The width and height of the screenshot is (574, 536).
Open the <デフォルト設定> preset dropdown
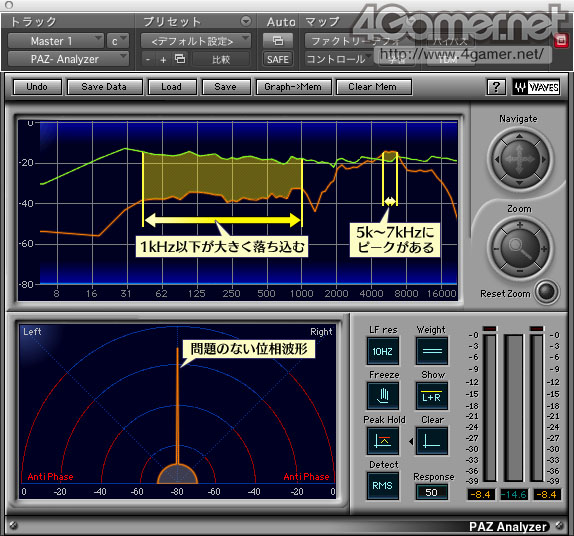coord(196,41)
